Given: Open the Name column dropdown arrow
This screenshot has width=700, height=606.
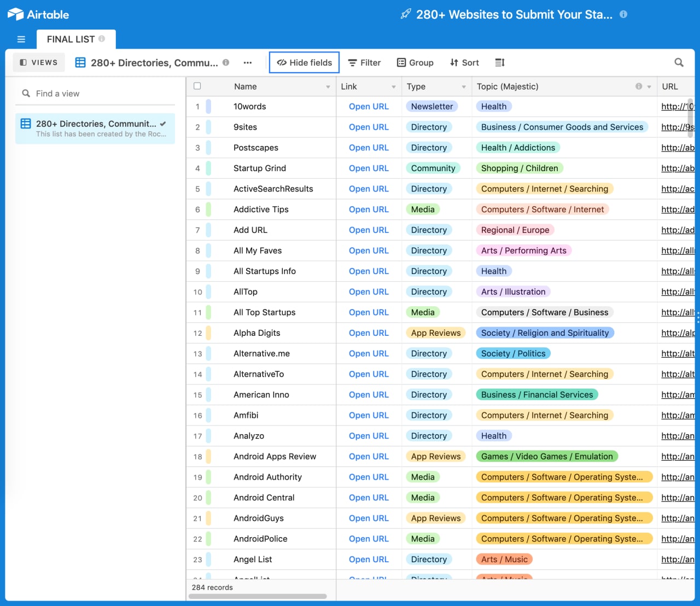Looking at the screenshot, I should pyautogui.click(x=328, y=87).
